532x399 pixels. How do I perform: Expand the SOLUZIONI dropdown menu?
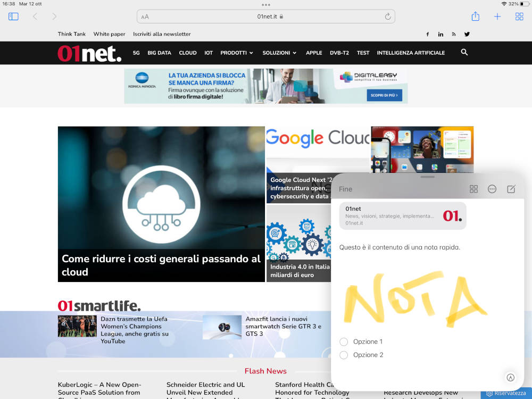pos(279,53)
